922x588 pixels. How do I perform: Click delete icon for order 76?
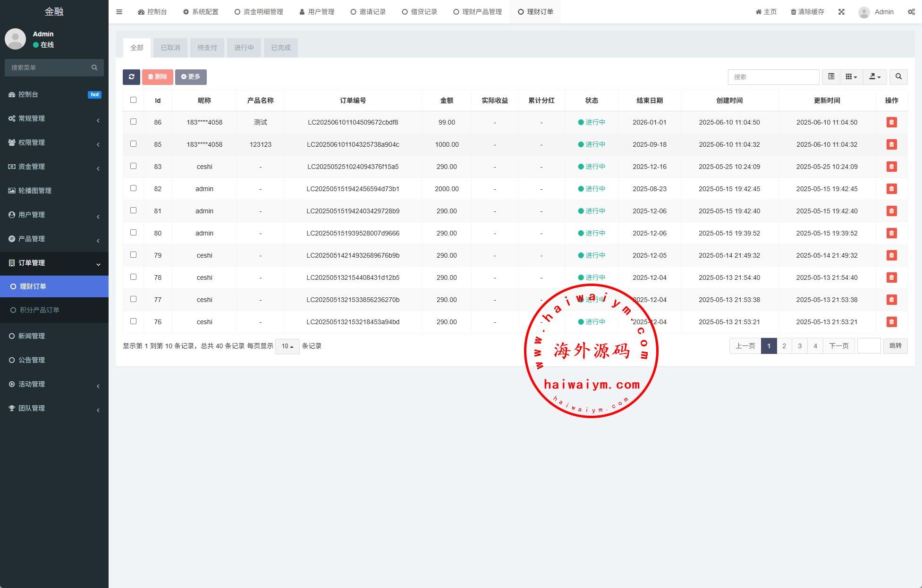coord(891,322)
